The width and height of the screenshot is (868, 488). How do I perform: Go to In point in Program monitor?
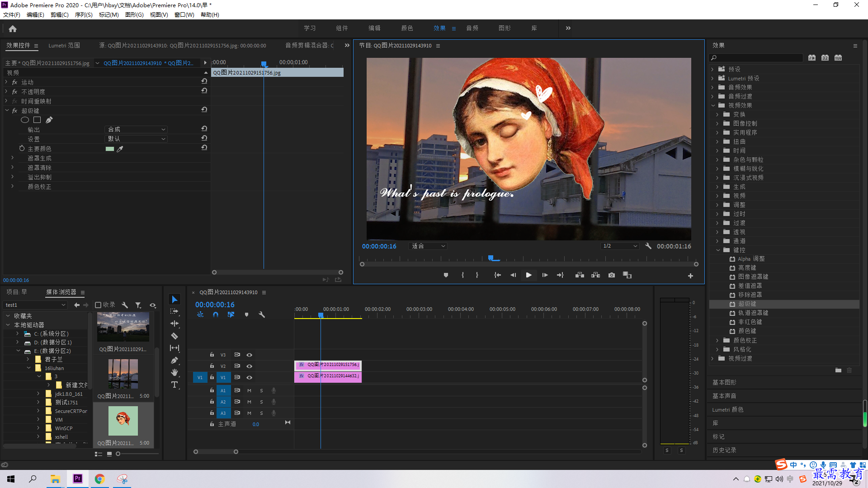(497, 275)
